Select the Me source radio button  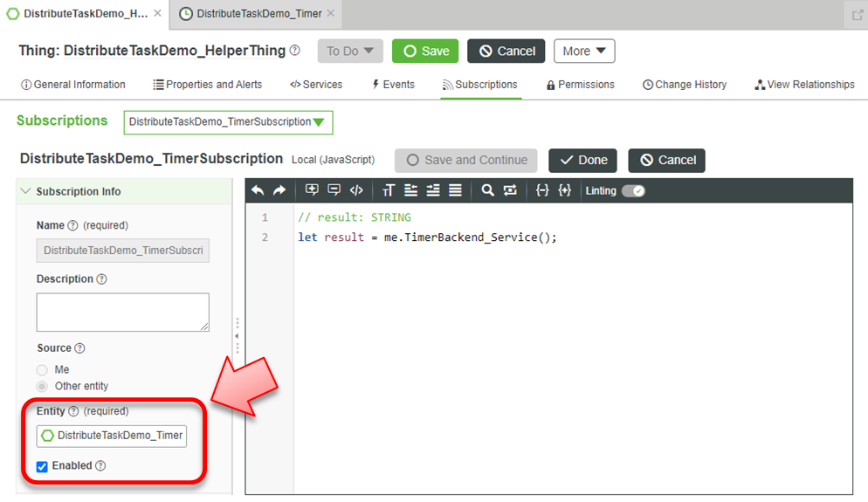tap(42, 369)
